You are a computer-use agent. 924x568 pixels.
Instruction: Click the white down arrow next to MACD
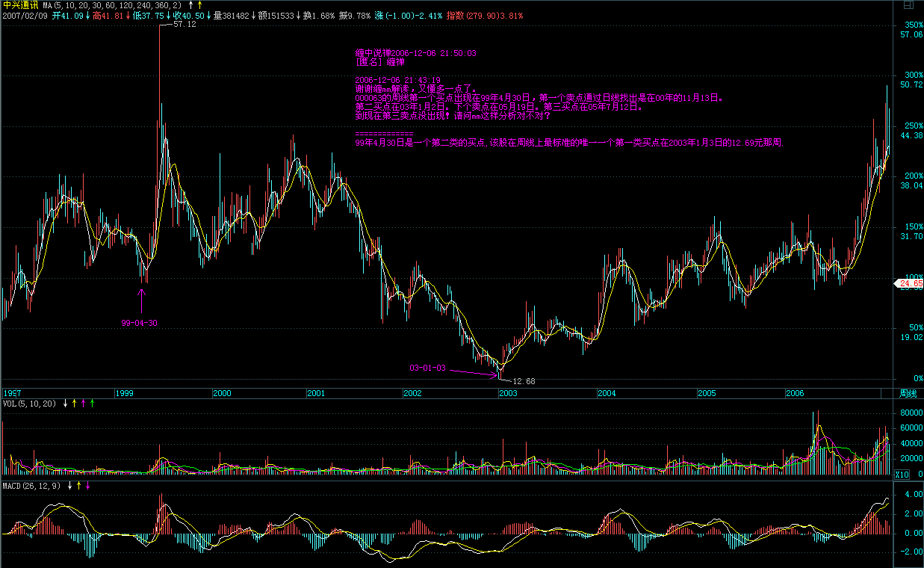pyautogui.click(x=70, y=486)
